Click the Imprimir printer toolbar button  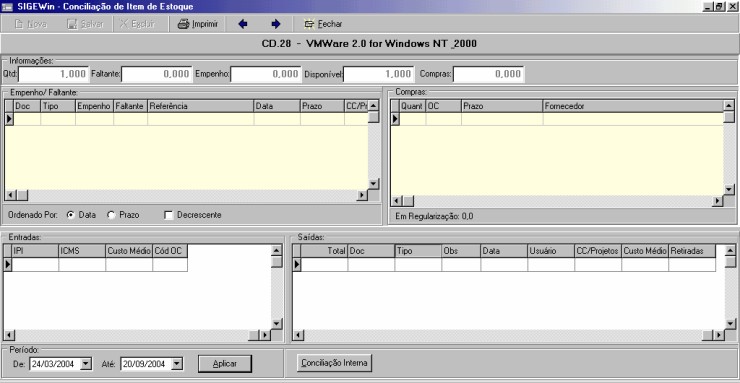[x=198, y=24]
